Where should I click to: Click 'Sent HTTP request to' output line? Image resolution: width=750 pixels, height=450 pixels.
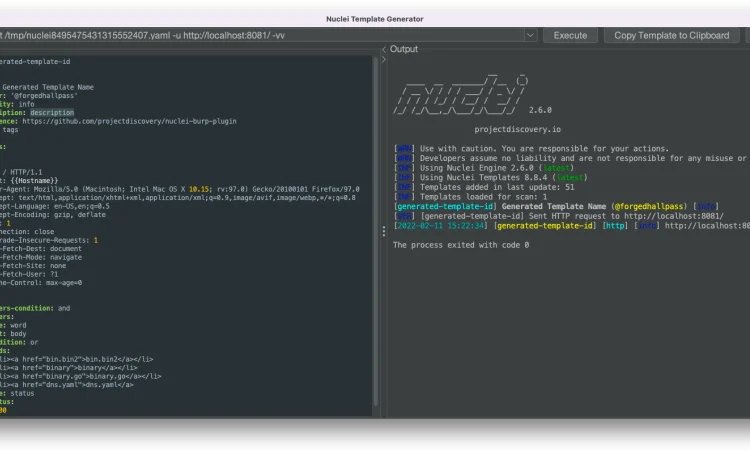(x=559, y=216)
